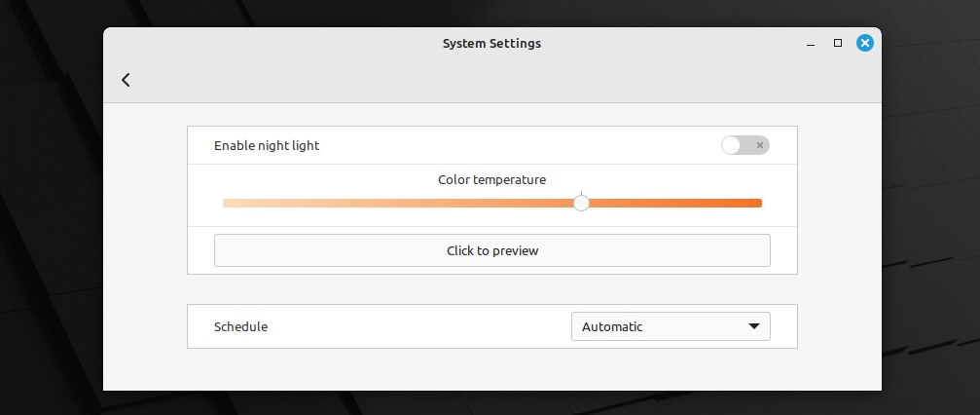980x415 pixels.
Task: Click the tick mark above the slider handle
Action: tap(581, 193)
